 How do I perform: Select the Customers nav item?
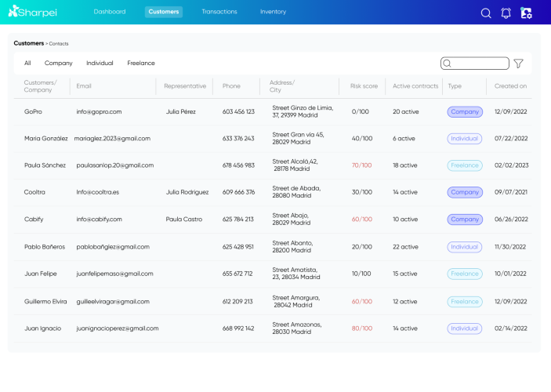click(164, 12)
